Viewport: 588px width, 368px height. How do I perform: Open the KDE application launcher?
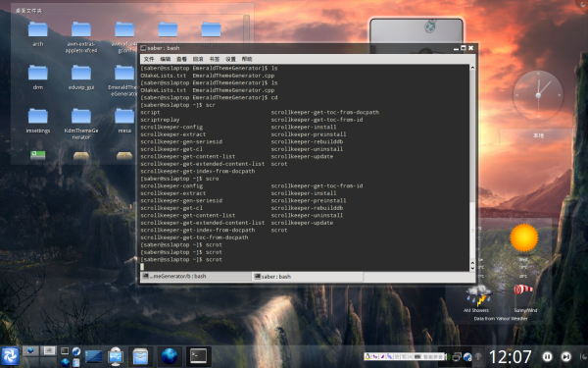click(x=10, y=356)
